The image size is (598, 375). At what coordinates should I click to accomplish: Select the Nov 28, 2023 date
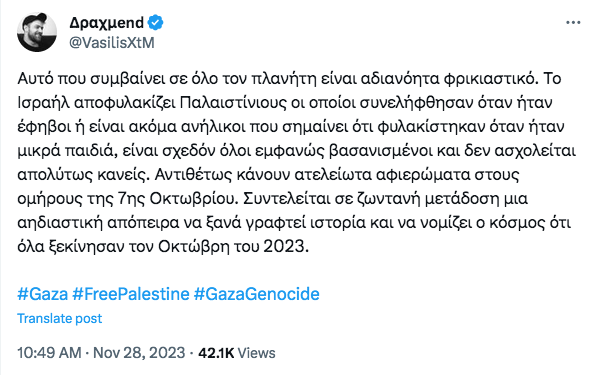point(139,353)
